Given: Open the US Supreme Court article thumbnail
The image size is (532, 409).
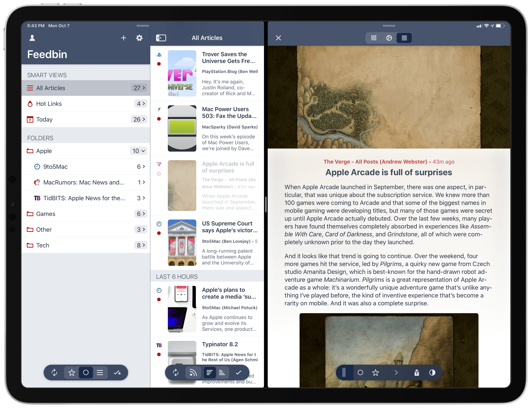Looking at the screenshot, I should point(182,243).
